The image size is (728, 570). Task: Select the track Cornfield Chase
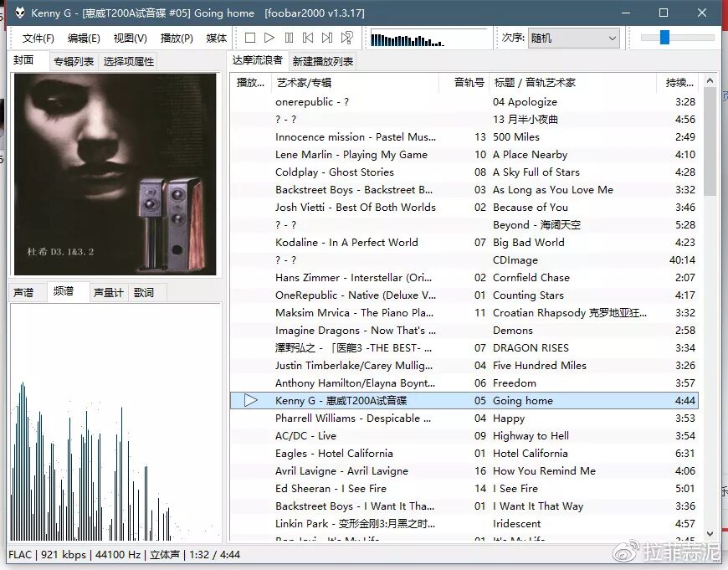pyautogui.click(x=464, y=278)
